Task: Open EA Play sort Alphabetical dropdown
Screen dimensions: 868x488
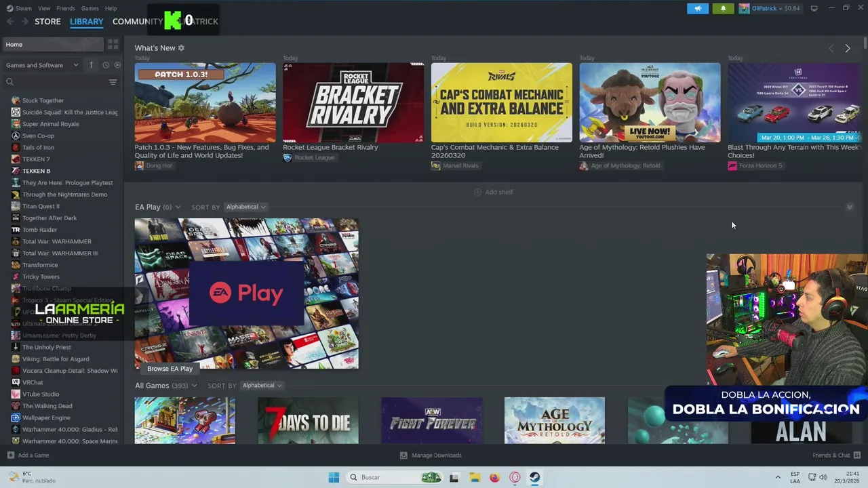Action: click(245, 207)
